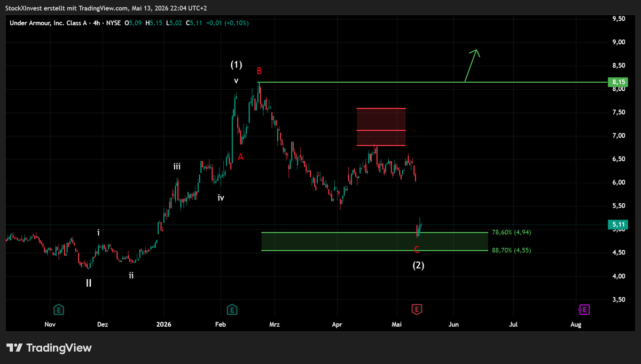The height and width of the screenshot is (364, 641).
Task: Select the single wave label i above December
Action: pyautogui.click(x=98, y=232)
